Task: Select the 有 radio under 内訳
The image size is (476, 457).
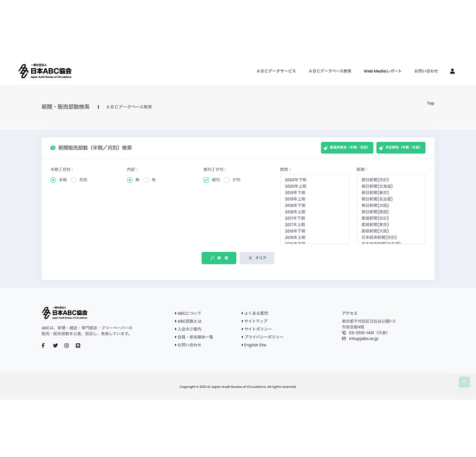Action: pos(146,180)
